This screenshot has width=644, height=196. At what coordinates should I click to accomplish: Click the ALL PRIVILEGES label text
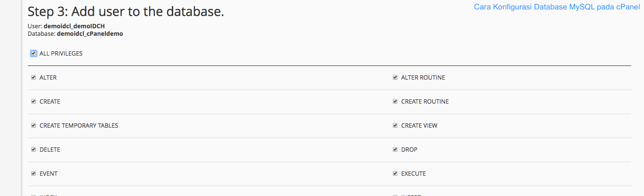pos(61,54)
